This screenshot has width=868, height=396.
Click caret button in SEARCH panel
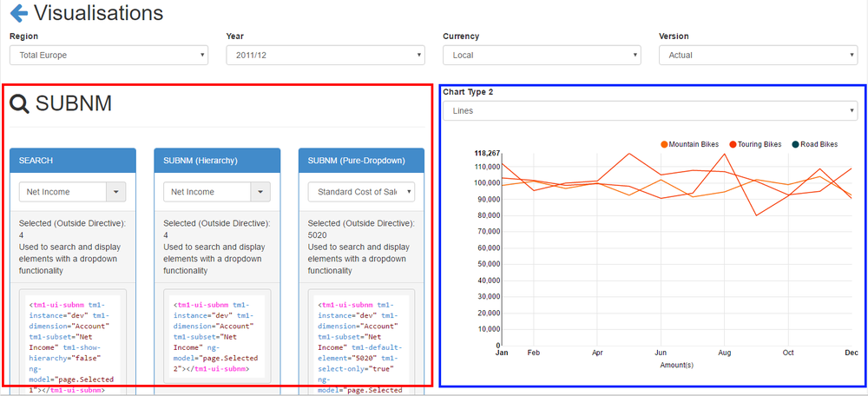tap(116, 192)
